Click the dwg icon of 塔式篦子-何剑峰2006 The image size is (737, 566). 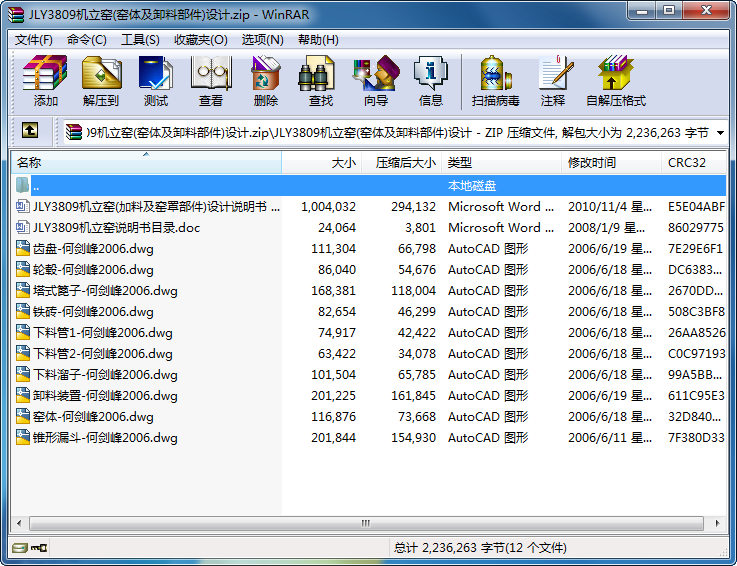[23, 290]
